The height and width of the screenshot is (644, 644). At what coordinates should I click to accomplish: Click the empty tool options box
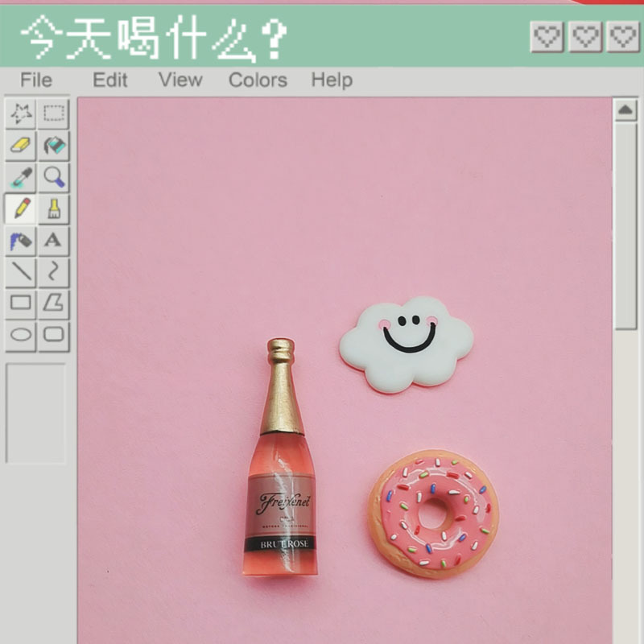click(35, 413)
